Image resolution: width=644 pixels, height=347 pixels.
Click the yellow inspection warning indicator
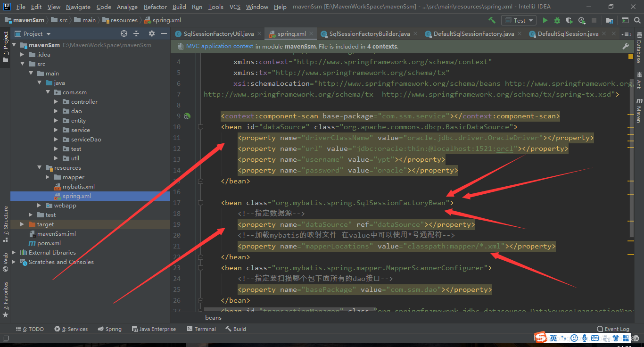(631, 56)
